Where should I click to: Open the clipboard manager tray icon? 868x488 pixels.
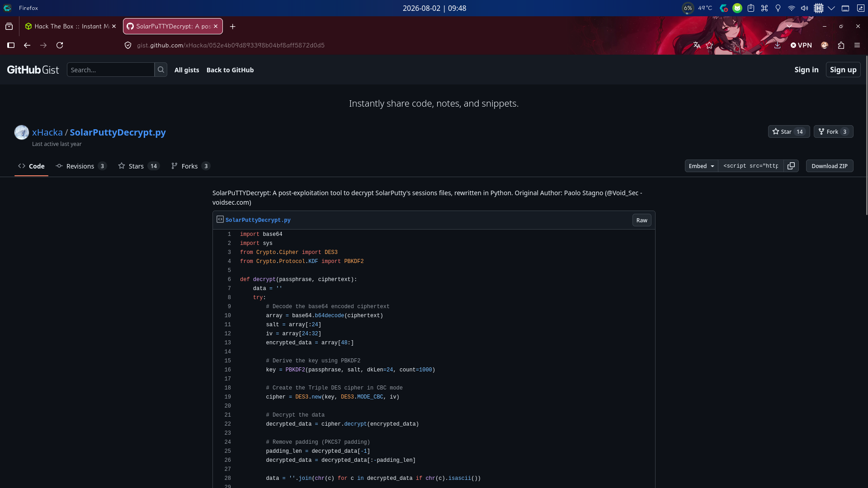751,8
